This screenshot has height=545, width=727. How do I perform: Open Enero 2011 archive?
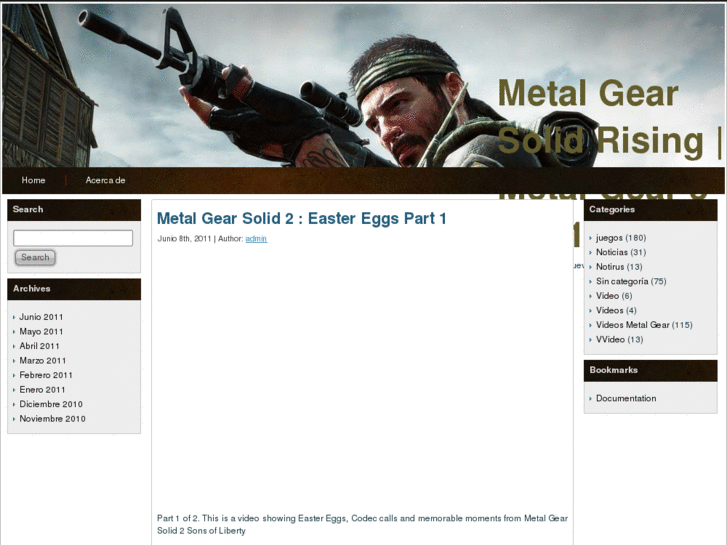click(42, 390)
